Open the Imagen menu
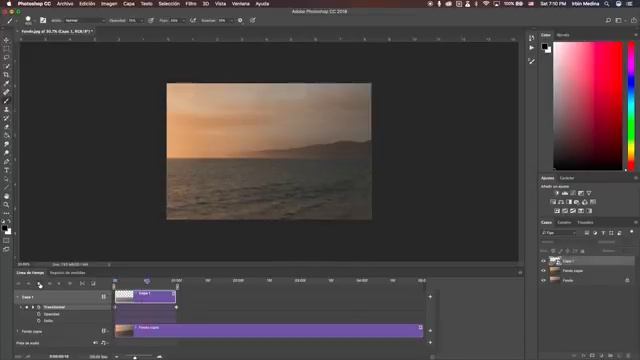 (109, 4)
